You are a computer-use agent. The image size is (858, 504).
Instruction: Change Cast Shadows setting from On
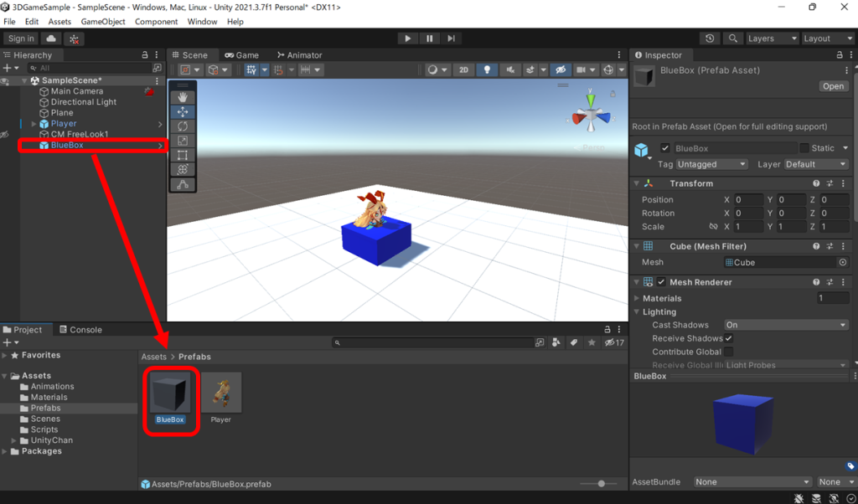point(785,325)
